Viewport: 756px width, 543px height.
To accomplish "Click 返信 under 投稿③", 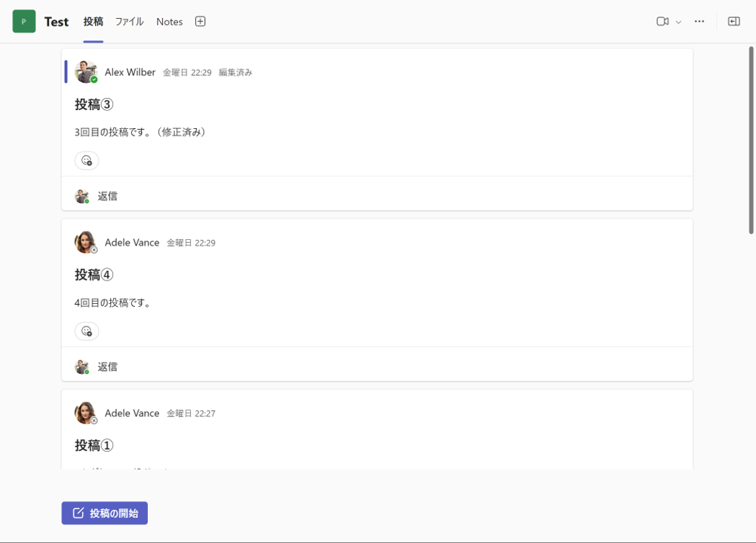I will [x=107, y=196].
